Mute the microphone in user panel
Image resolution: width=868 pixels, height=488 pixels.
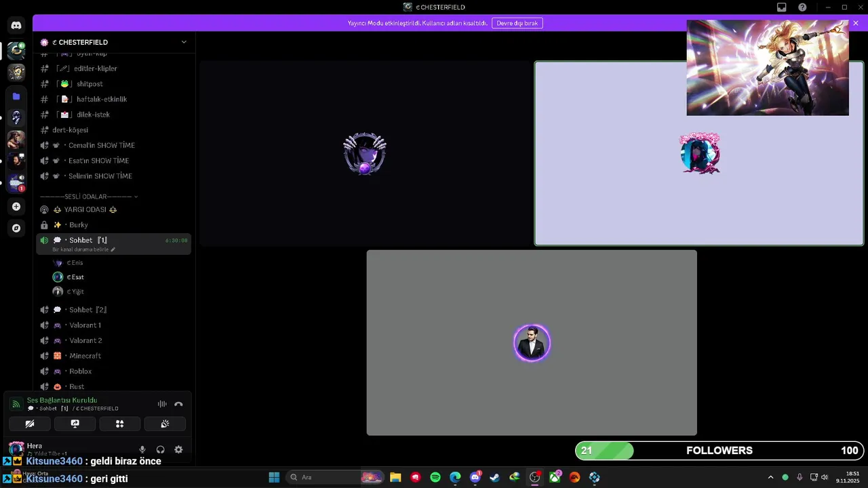pos(142,449)
